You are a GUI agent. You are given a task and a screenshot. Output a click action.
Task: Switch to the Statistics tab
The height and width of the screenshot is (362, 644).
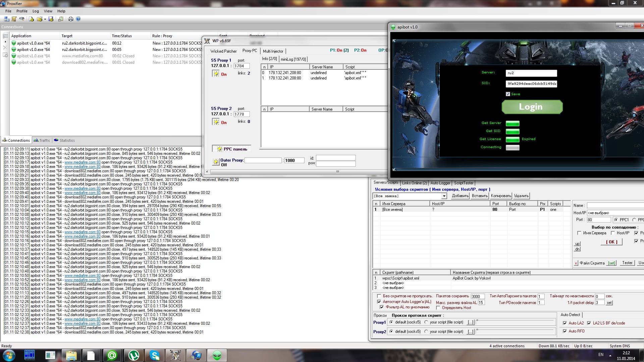65,140
